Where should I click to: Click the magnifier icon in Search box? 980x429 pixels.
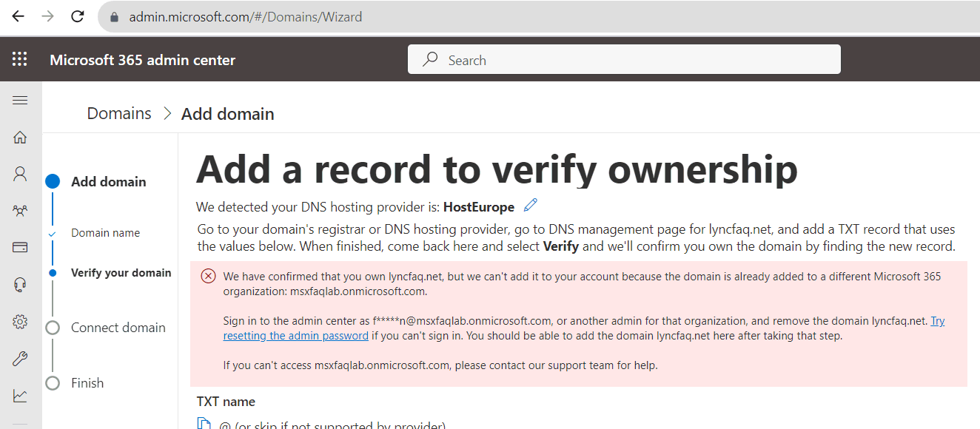pyautogui.click(x=429, y=60)
